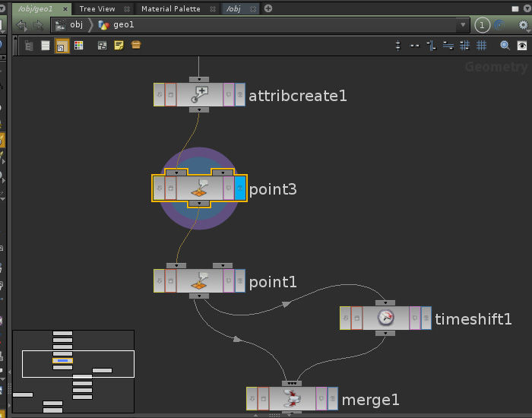Viewport: 532px width, 418px height.
Task: Toggle bypass flag on attribcreate1 node
Action: 160,95
